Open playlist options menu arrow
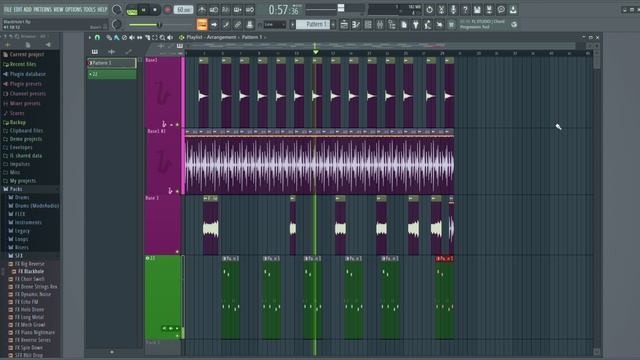 pyautogui.click(x=90, y=37)
